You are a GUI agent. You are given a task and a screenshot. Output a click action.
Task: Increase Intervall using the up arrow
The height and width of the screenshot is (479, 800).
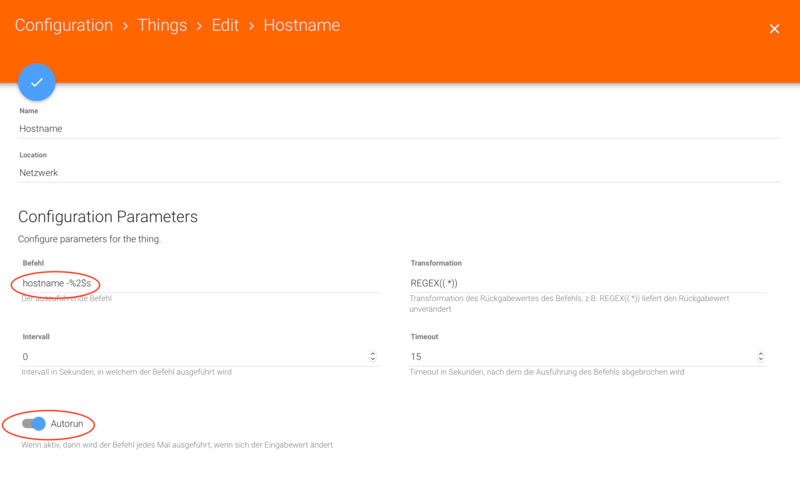[x=373, y=353]
